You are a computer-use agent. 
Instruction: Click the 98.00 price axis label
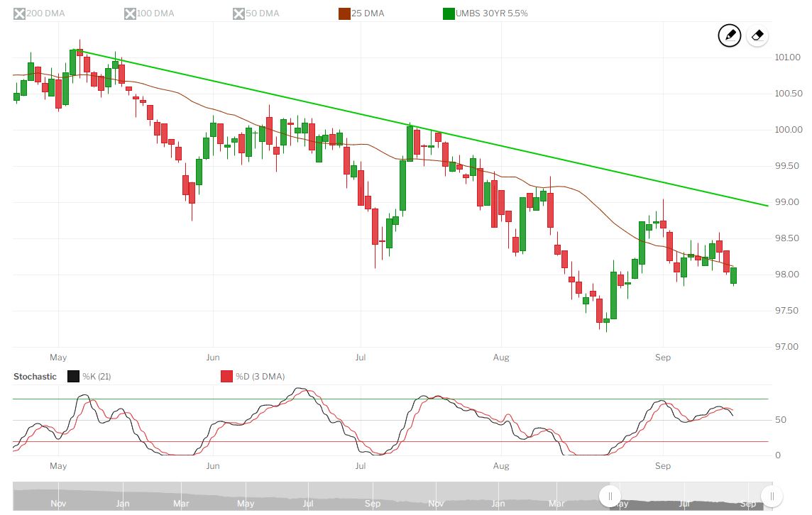tap(786, 275)
